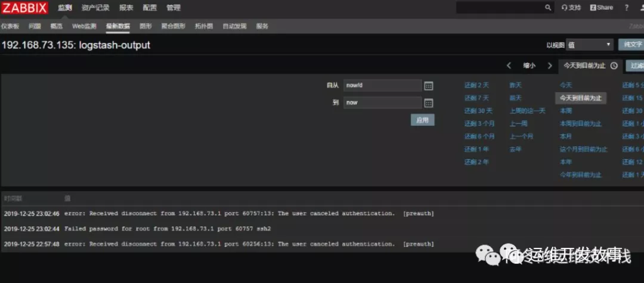Click the ZABBIX logo
This screenshot has width=644, height=283.
coord(24,8)
